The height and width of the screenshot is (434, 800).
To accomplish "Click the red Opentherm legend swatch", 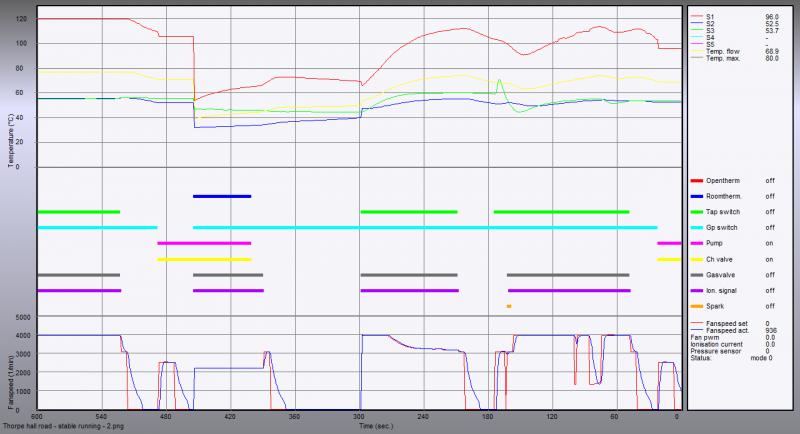I will coord(695,180).
